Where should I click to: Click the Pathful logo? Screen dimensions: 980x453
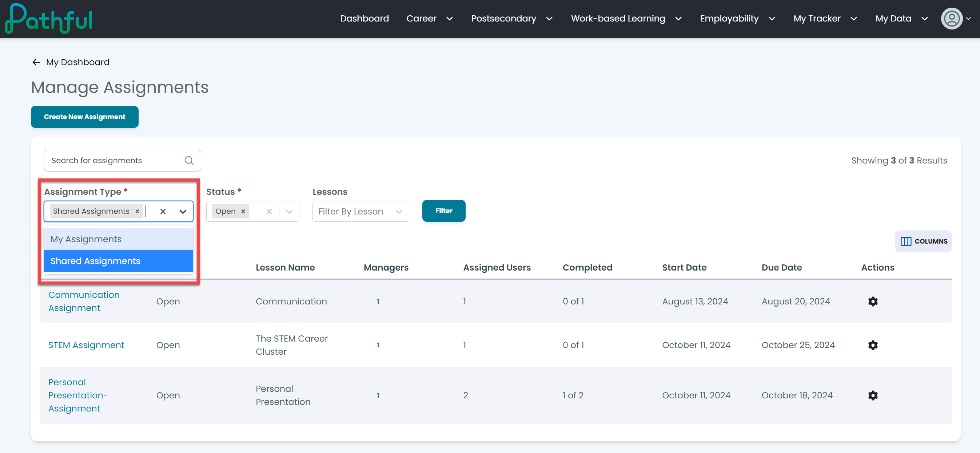coord(49,19)
